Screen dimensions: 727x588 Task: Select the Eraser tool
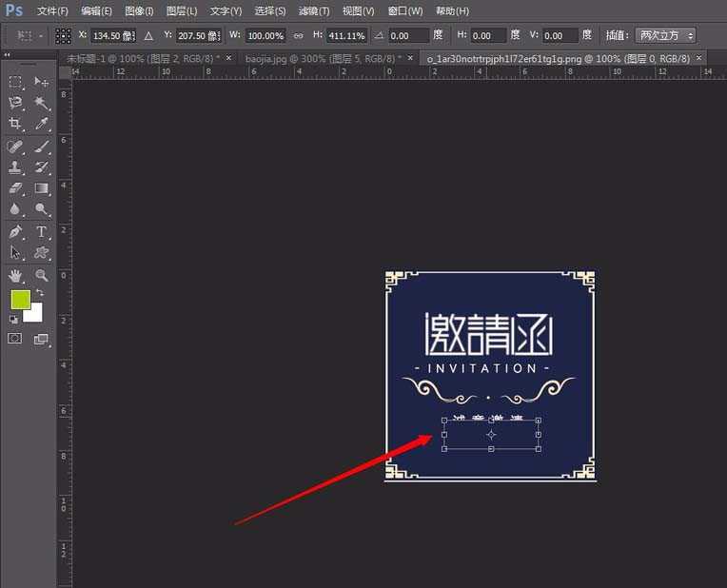[x=15, y=188]
